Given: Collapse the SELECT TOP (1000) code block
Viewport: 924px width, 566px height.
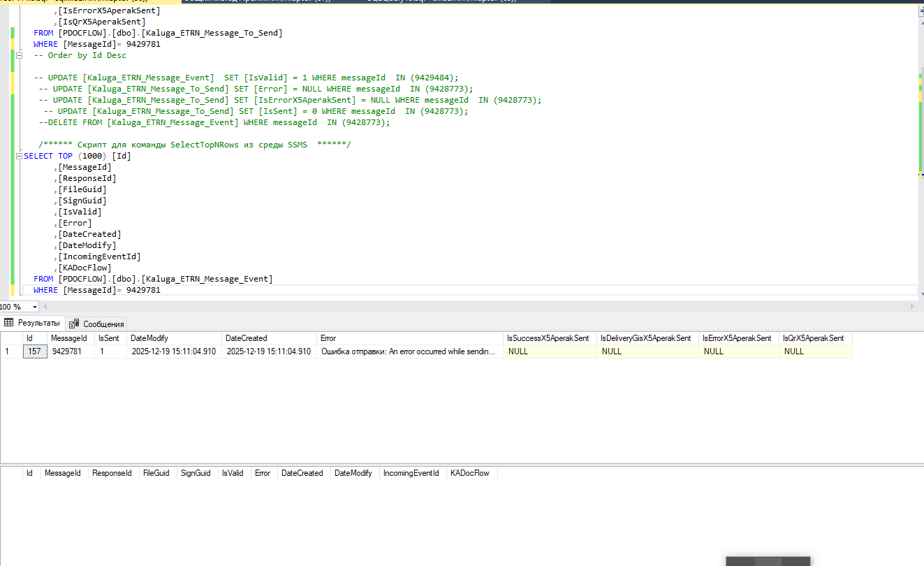Looking at the screenshot, I should click(19, 156).
